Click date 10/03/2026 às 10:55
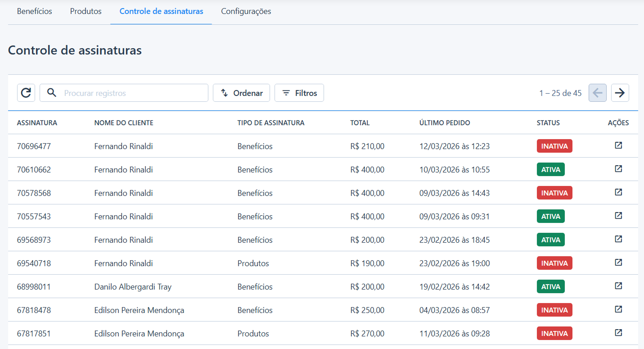This screenshot has width=644, height=349. [x=455, y=170]
